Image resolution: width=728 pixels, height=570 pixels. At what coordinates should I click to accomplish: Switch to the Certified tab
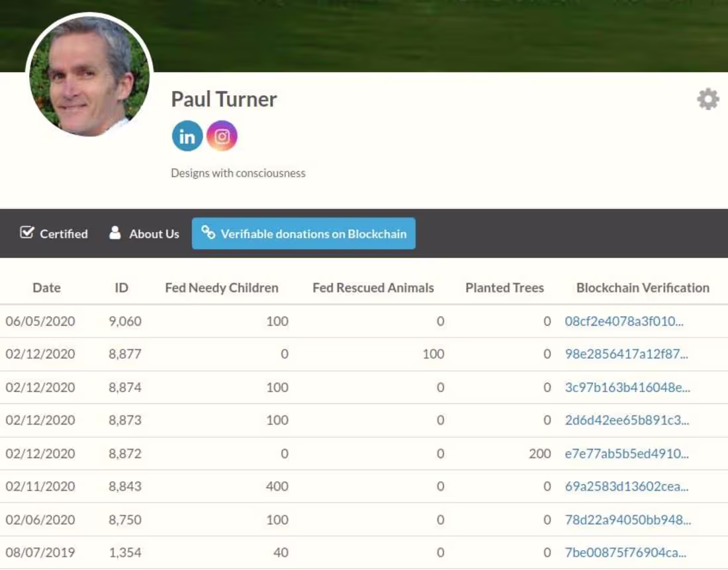(54, 233)
